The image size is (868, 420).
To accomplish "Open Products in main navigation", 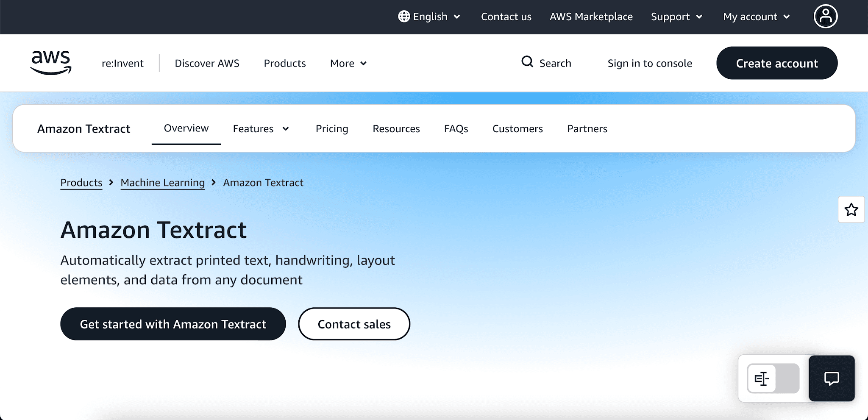I will [x=285, y=63].
